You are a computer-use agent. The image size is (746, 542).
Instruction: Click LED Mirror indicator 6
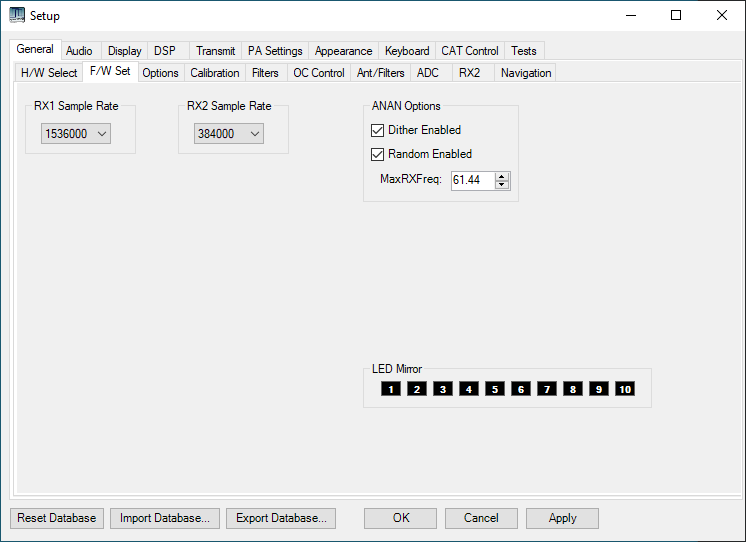point(521,389)
